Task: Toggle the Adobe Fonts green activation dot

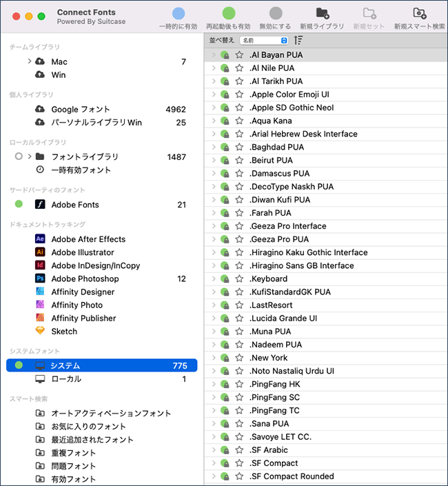Action: click(19, 204)
